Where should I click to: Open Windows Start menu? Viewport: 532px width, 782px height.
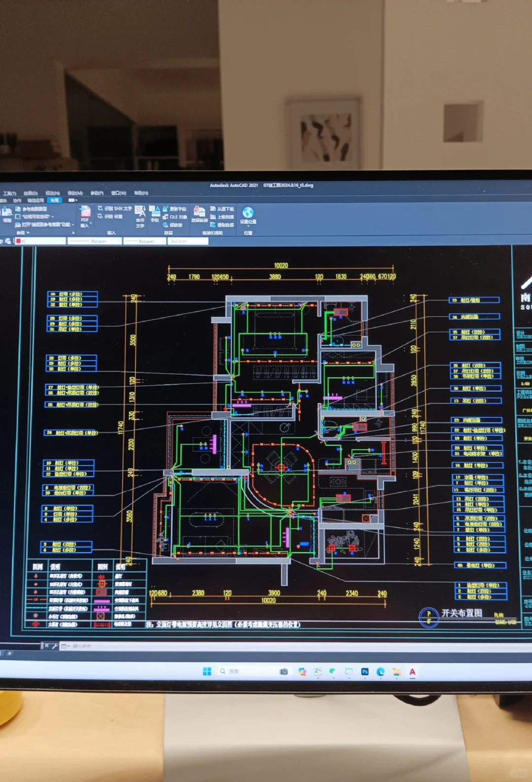click(207, 671)
